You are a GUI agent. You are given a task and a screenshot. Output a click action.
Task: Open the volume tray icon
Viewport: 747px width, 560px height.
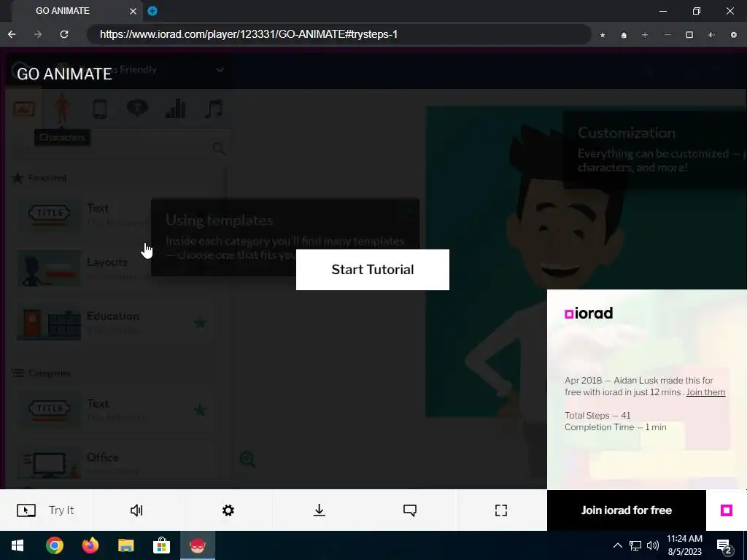[653, 545]
